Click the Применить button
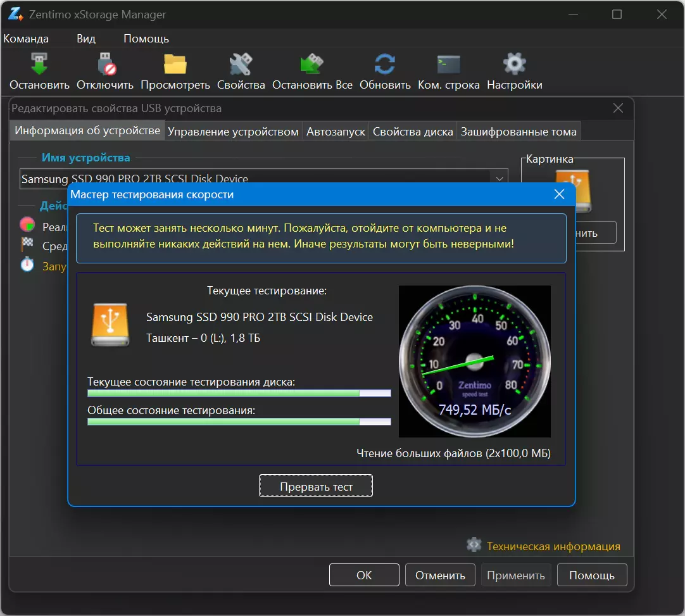685x616 pixels. click(x=516, y=575)
